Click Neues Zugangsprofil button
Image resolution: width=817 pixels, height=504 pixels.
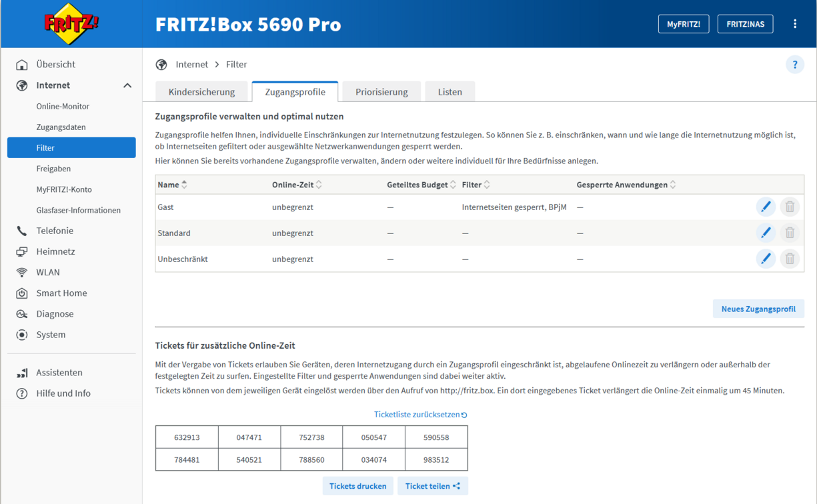pos(758,309)
